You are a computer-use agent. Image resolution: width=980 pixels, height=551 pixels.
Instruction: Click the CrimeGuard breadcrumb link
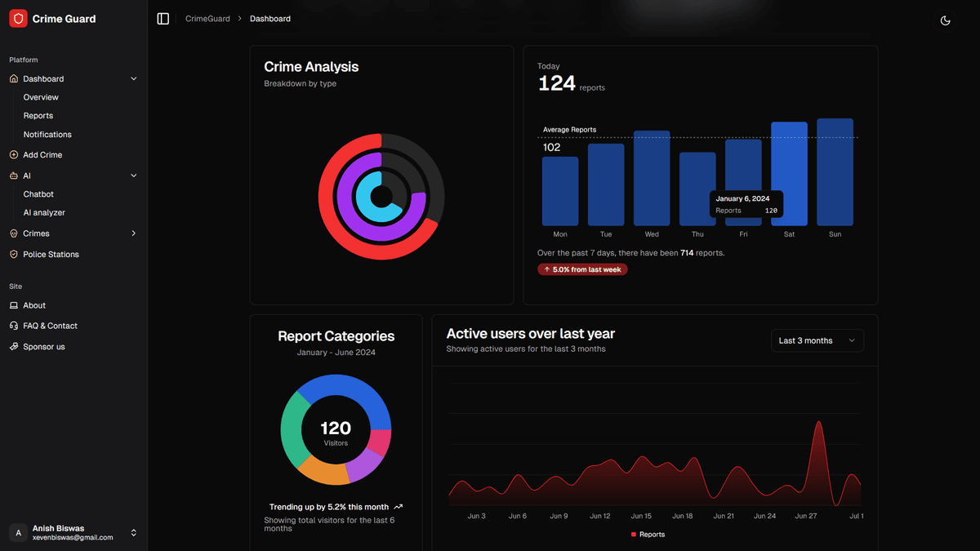(207, 18)
